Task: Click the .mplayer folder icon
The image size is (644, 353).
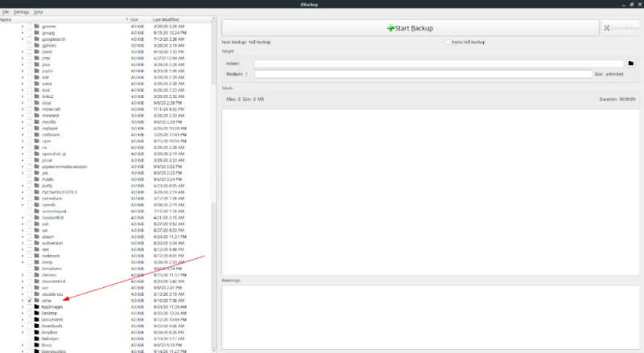Action: click(x=36, y=128)
